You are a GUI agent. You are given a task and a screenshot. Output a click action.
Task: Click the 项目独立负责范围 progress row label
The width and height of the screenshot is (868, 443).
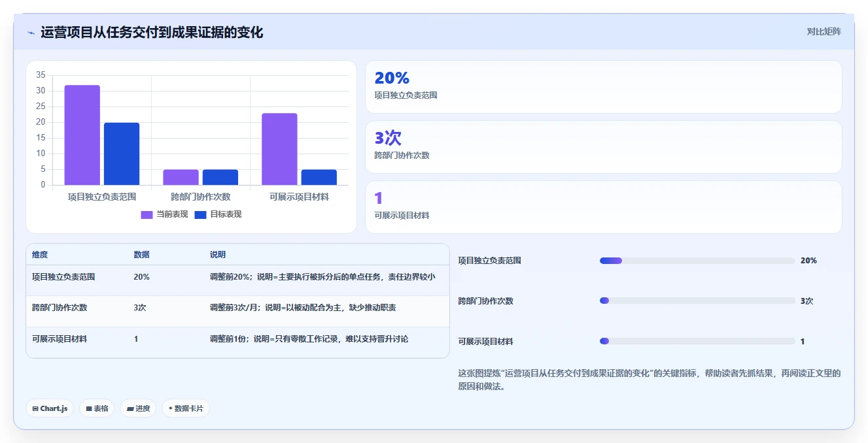point(490,261)
